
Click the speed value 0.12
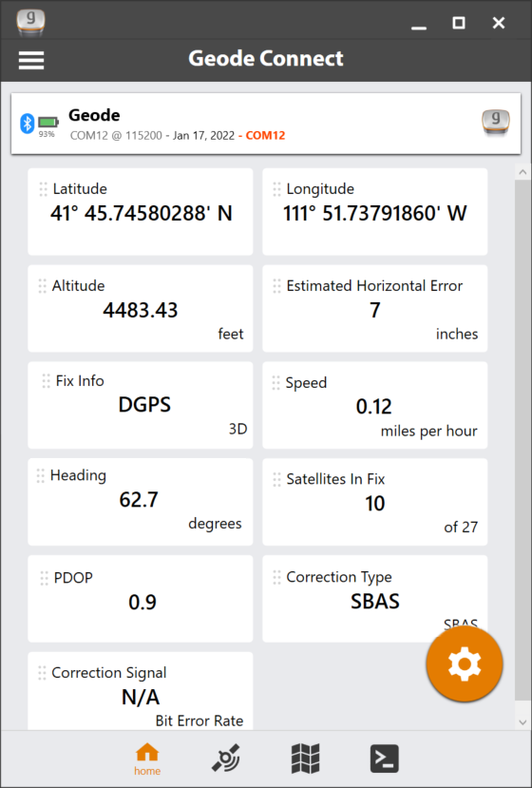(373, 407)
